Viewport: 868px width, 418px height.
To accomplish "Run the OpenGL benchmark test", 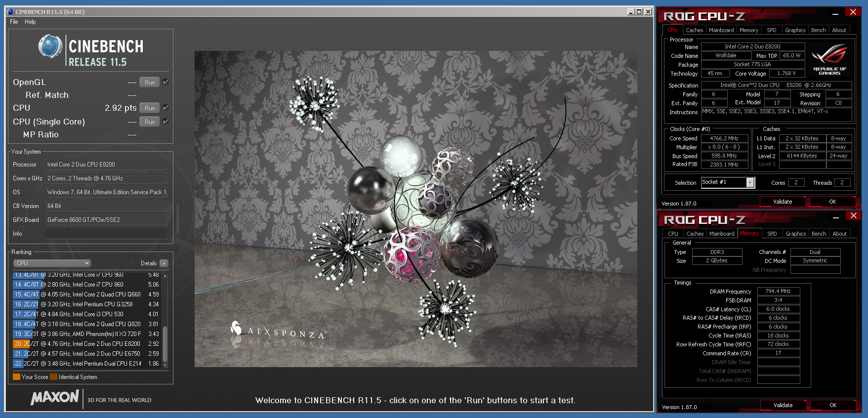I will [150, 83].
